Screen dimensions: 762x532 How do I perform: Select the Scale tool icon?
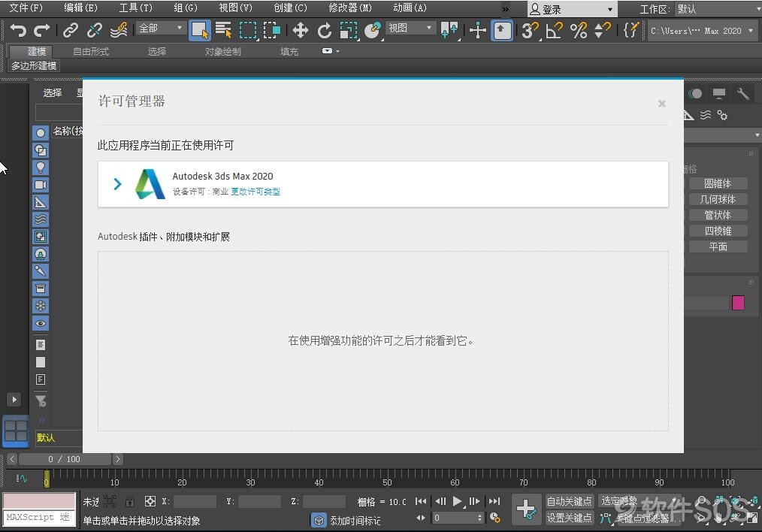[x=348, y=30]
